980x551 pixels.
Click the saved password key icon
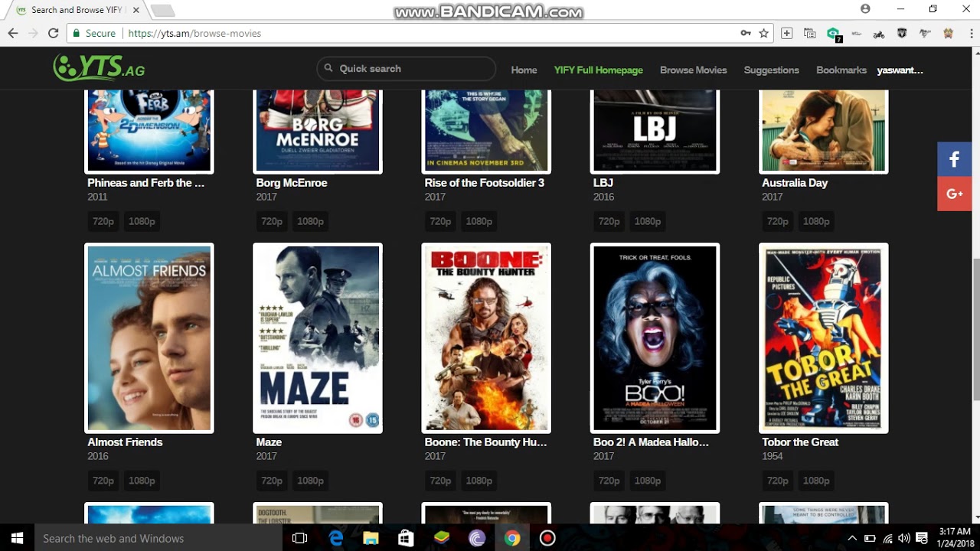coord(746,33)
